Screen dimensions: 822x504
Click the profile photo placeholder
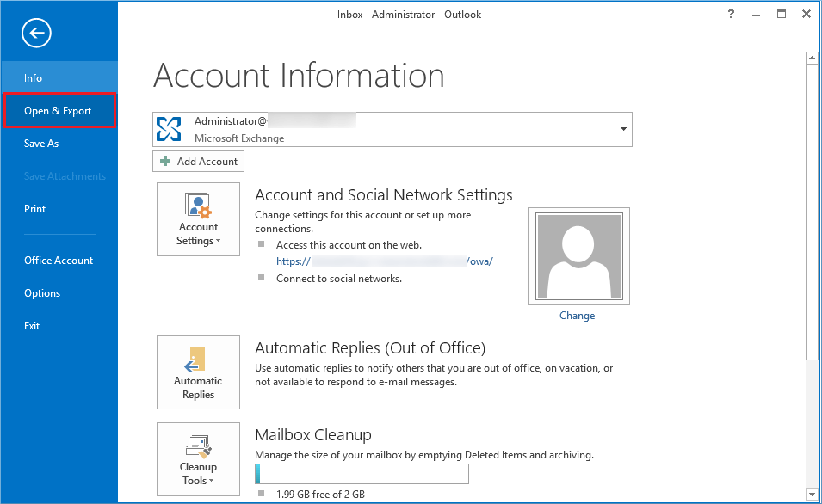tap(578, 256)
